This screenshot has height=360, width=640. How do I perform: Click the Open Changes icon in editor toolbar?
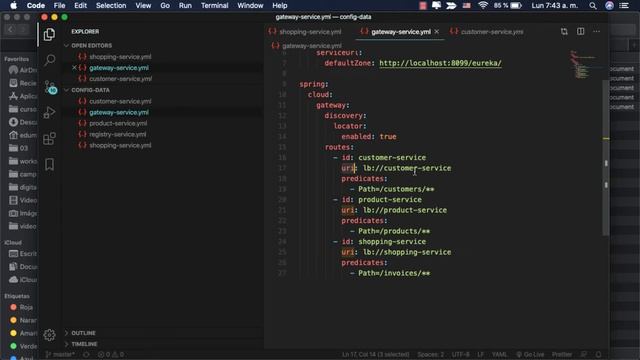(564, 31)
